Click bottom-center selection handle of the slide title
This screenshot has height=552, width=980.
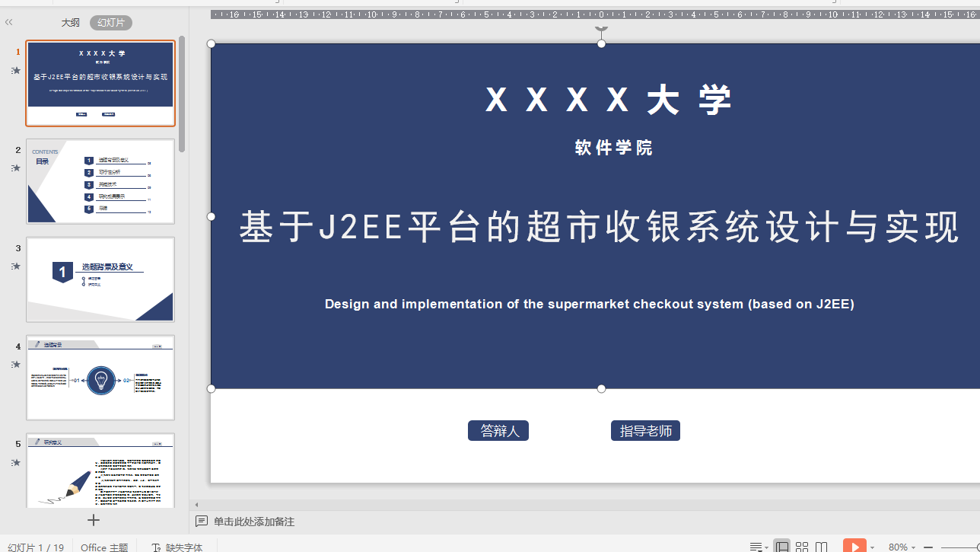click(601, 388)
